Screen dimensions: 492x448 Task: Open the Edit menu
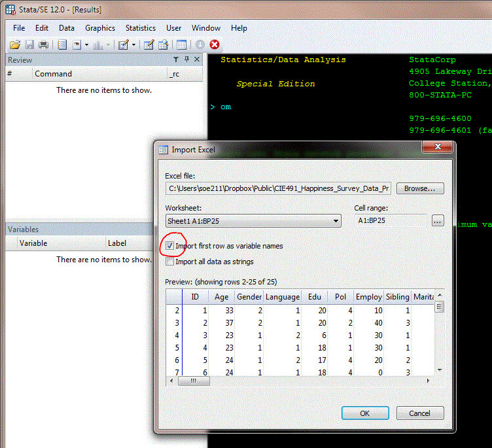[x=42, y=28]
